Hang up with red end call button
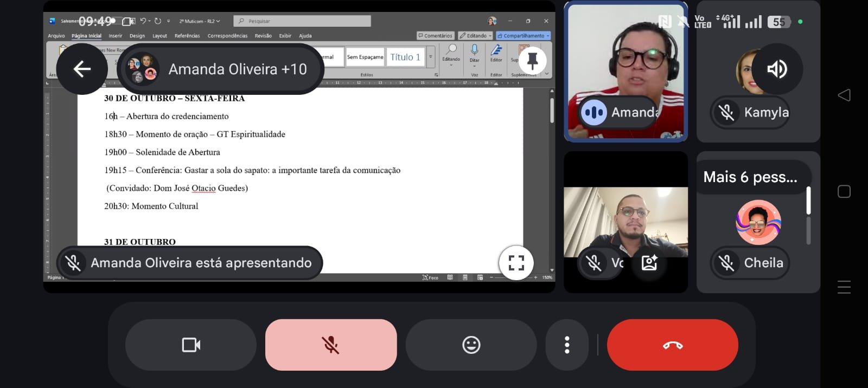The width and height of the screenshot is (868, 388). click(x=673, y=345)
